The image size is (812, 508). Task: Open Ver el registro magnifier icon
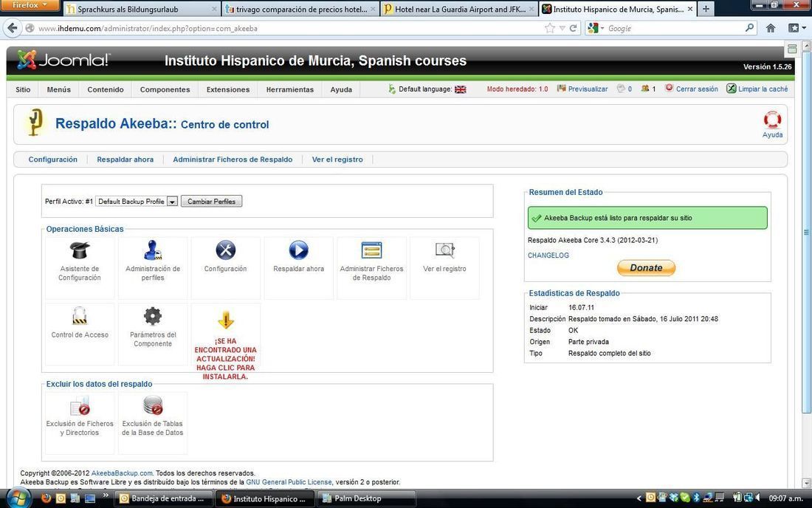click(x=444, y=250)
